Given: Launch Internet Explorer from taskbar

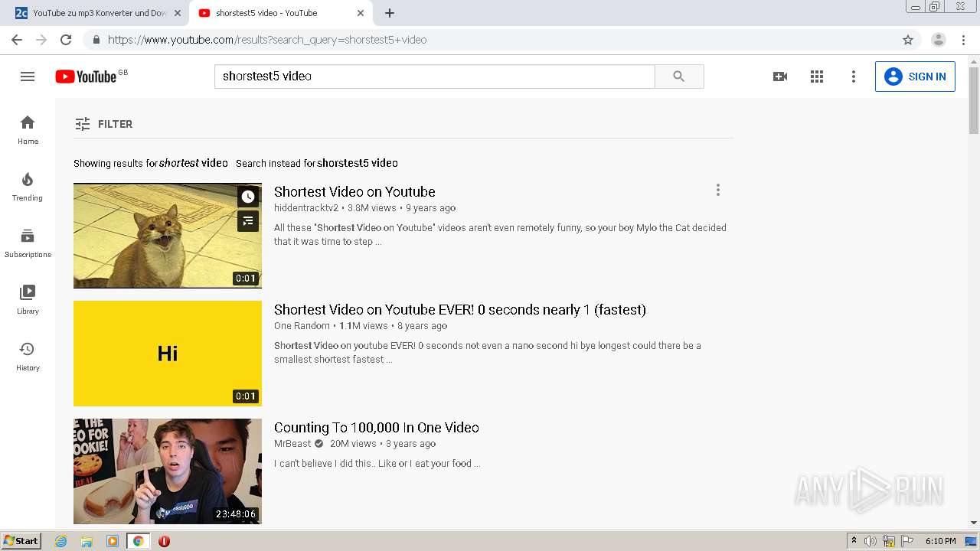Looking at the screenshot, I should pyautogui.click(x=61, y=541).
